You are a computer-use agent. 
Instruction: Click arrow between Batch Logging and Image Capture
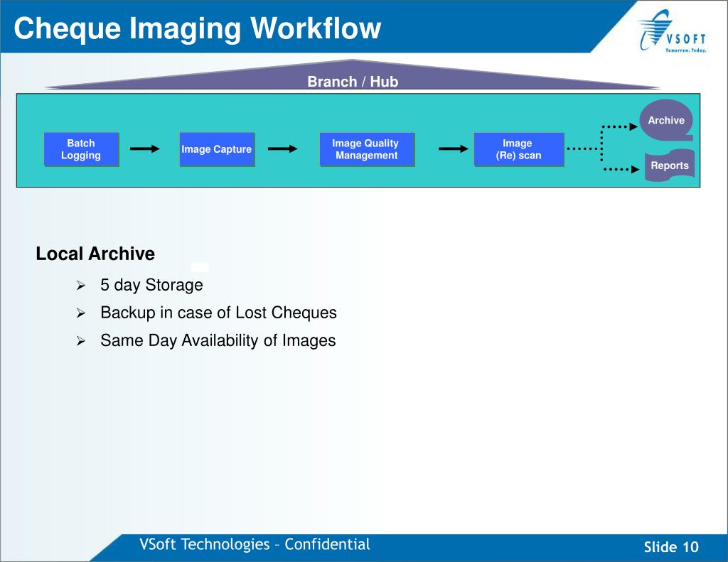coord(145,149)
